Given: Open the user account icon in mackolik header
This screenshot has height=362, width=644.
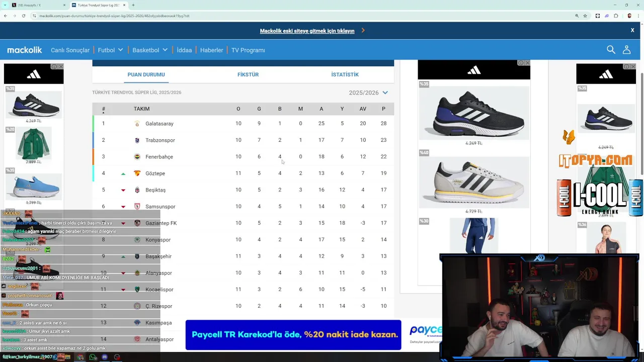Looking at the screenshot, I should pyautogui.click(x=626, y=50).
